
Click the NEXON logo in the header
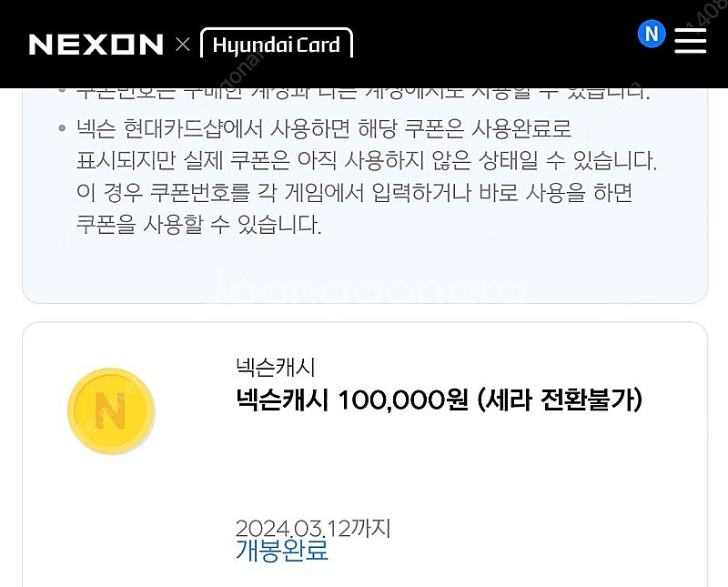[x=96, y=40]
